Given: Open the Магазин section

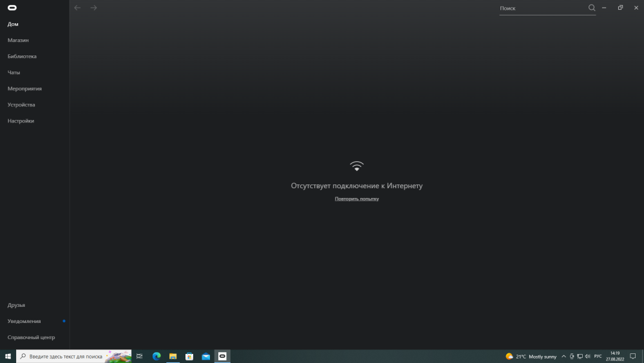Looking at the screenshot, I should click(18, 40).
